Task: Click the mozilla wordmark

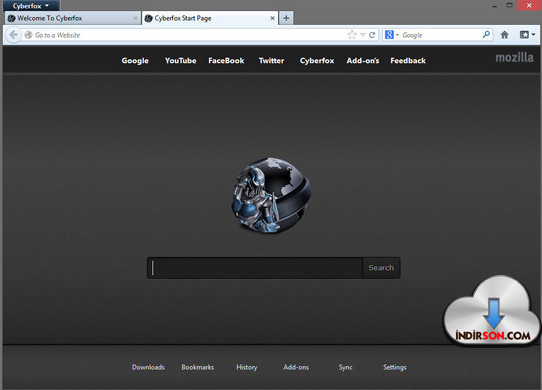Action: coord(514,58)
